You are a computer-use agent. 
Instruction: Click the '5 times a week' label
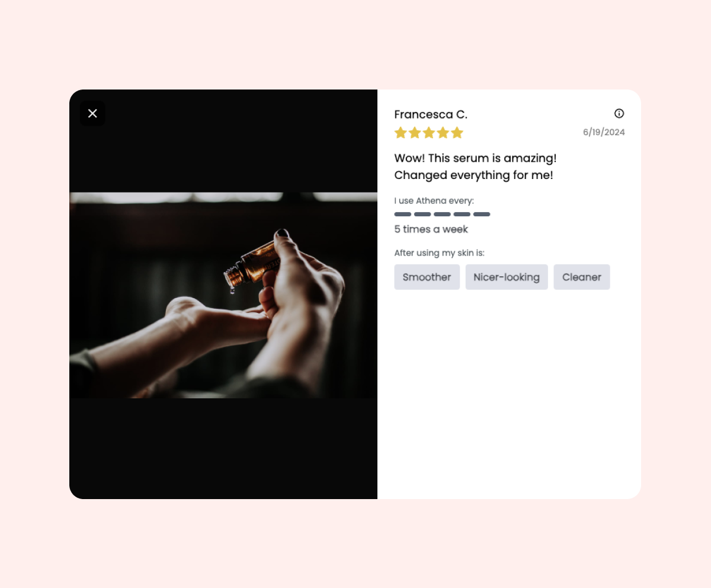coord(431,229)
